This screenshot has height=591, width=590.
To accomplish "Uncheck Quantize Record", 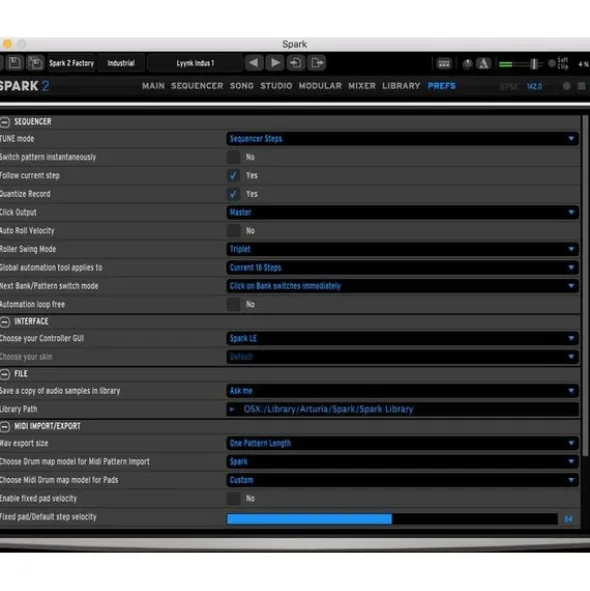I will [233, 194].
